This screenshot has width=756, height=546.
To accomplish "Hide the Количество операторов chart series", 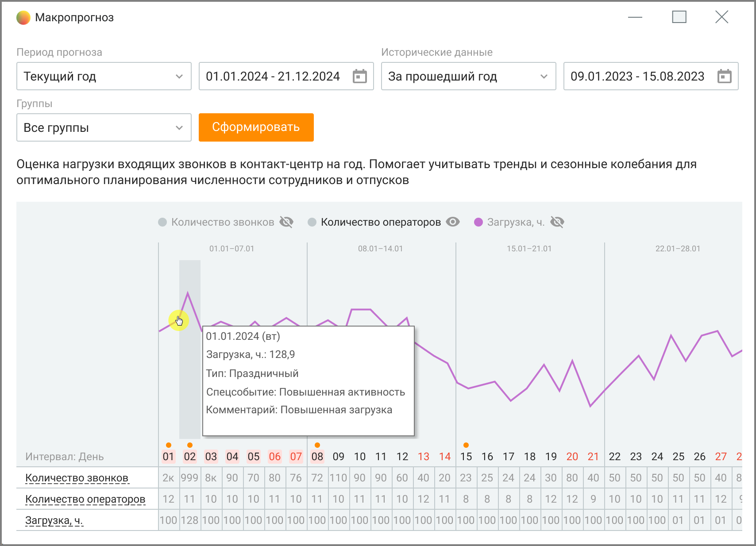I will (453, 222).
